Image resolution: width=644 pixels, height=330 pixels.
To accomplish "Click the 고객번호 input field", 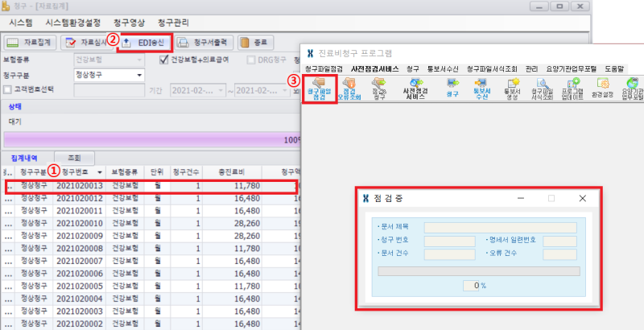I will 109,90.
